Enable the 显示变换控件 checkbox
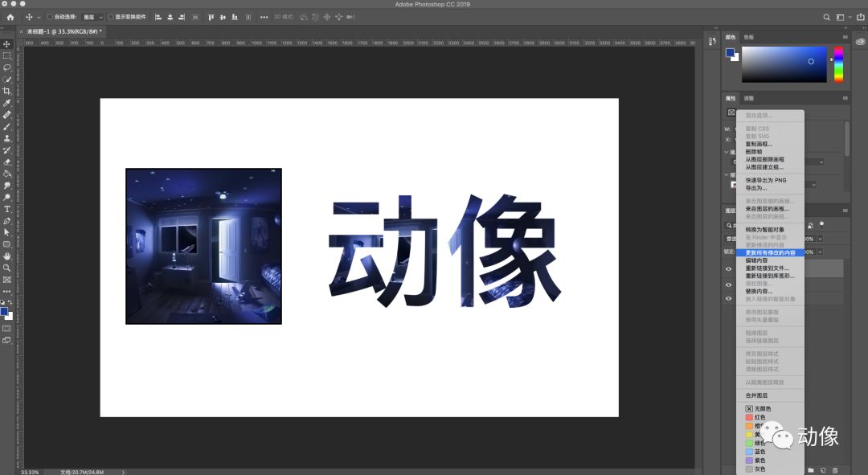The width and height of the screenshot is (868, 475). click(111, 16)
